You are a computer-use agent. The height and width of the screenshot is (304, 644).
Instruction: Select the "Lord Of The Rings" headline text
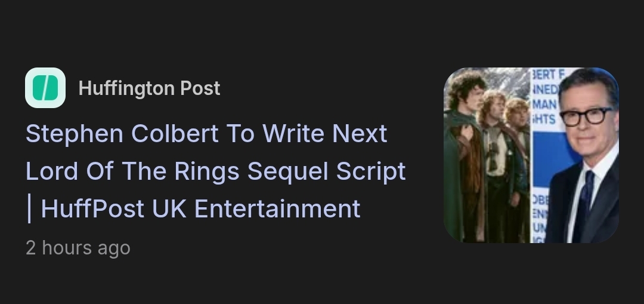(x=132, y=171)
